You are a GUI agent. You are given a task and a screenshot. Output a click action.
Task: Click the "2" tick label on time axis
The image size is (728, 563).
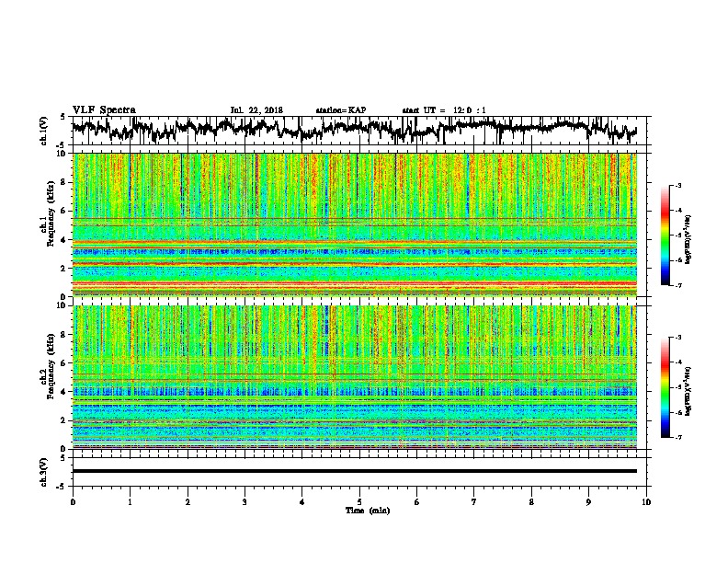(188, 502)
